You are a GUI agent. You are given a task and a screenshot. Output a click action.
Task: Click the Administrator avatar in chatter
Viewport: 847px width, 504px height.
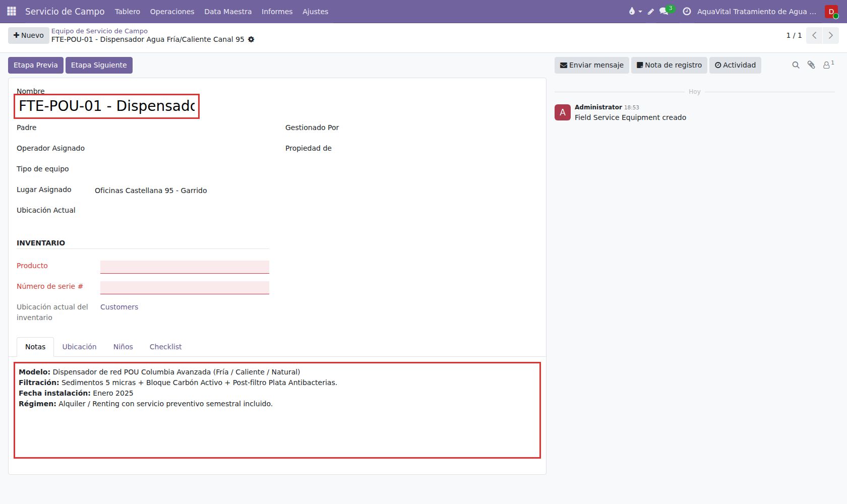pos(563,112)
